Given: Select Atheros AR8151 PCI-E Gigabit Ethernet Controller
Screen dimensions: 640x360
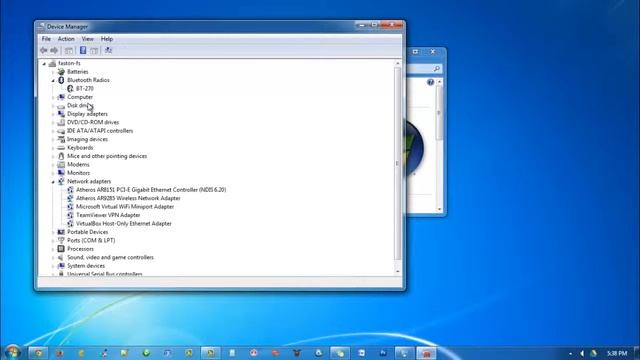Looking at the screenshot, I should [x=151, y=190].
